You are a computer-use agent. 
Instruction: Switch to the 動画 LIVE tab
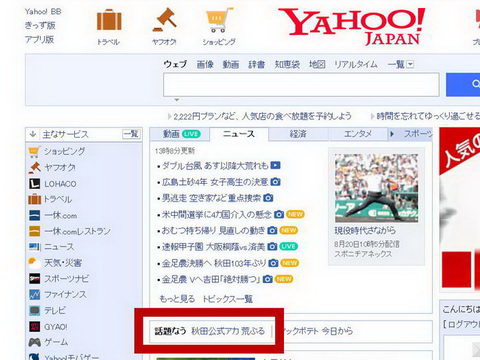coord(180,134)
